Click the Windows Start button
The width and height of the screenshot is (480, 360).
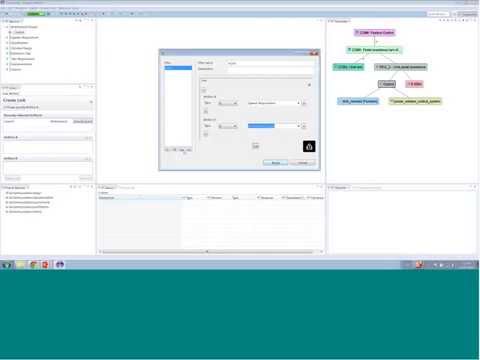pyautogui.click(x=7, y=265)
